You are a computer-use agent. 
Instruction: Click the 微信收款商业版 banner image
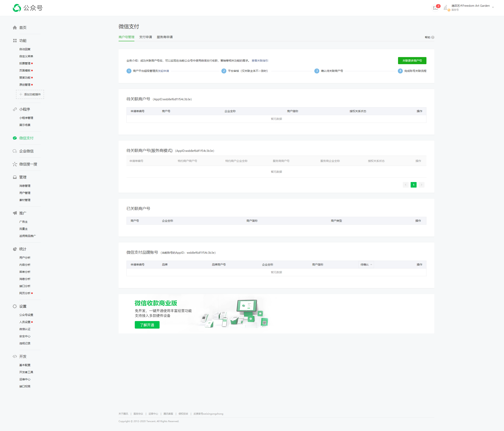[276, 314]
